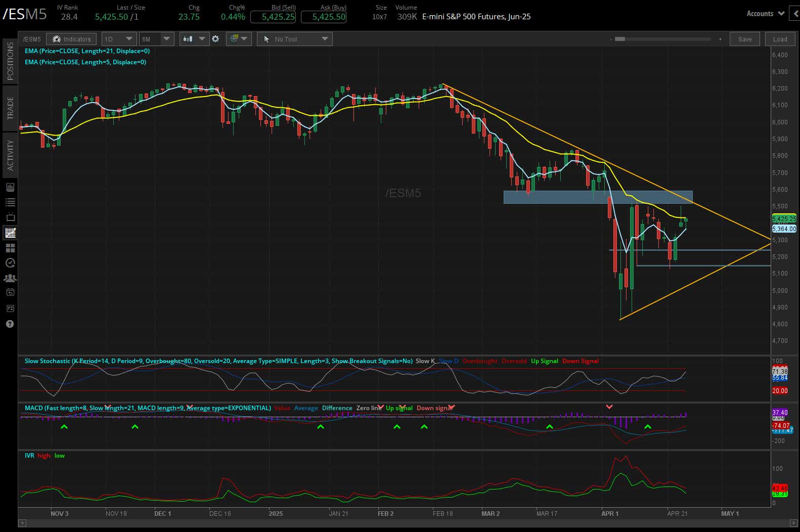The width and height of the screenshot is (800, 532).
Task: Click the Last price 5,425.50 value
Action: tap(112, 17)
